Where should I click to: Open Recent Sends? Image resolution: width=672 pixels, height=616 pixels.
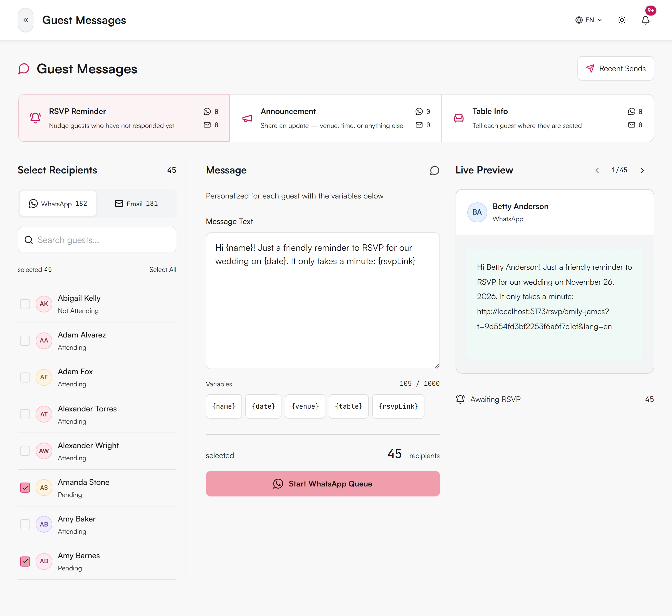pos(616,68)
